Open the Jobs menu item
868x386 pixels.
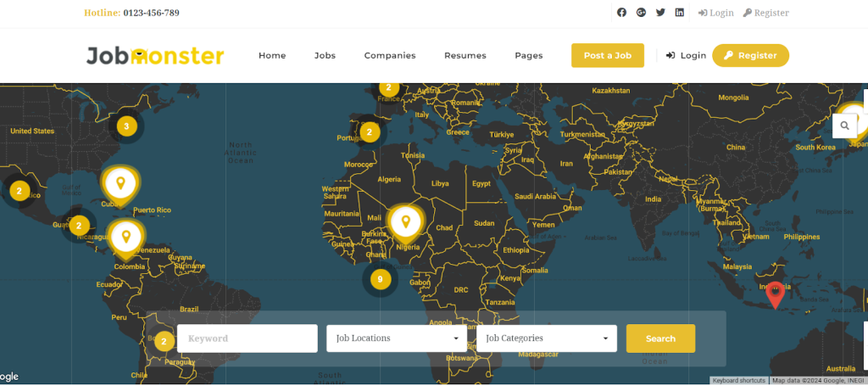click(325, 55)
